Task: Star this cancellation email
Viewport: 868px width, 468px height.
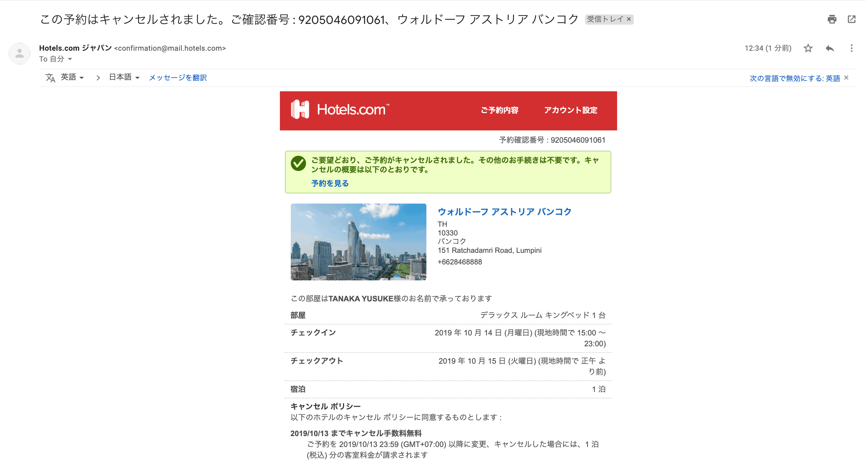Action: pos(808,48)
